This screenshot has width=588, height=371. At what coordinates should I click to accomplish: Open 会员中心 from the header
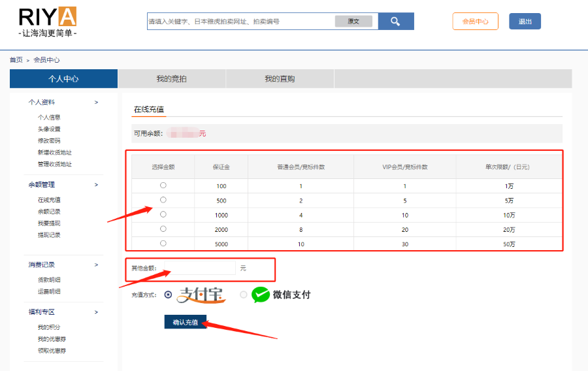point(475,22)
